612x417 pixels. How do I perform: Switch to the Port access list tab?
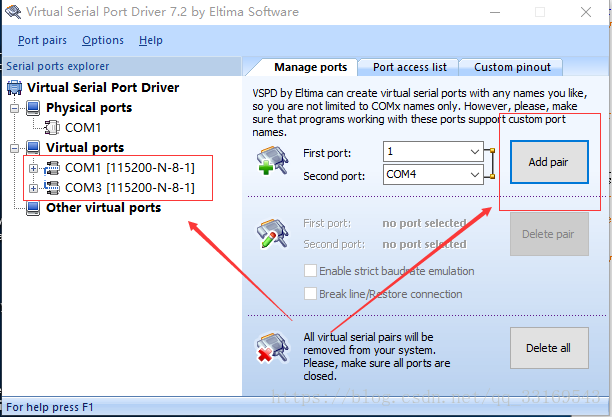click(409, 67)
